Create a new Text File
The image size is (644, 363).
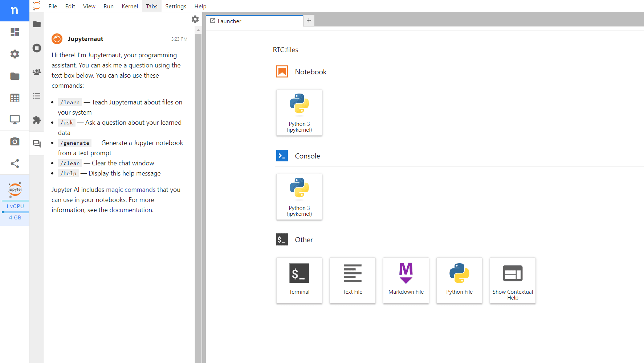[352, 281]
